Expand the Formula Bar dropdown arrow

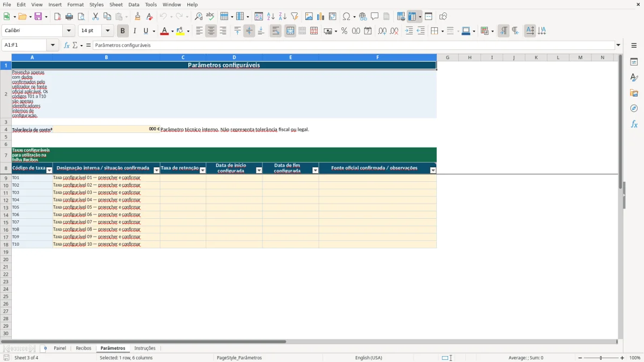(x=618, y=45)
